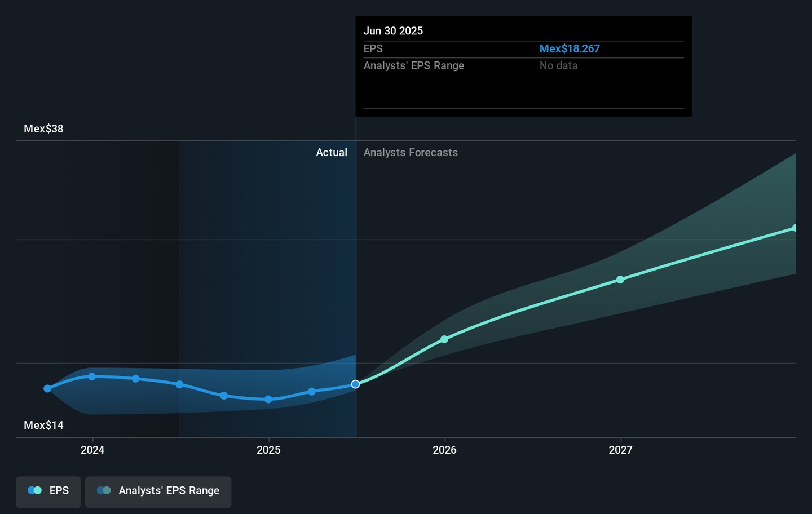The height and width of the screenshot is (514, 812).
Task: Click the forecast data point above 2026
Action: 444,339
